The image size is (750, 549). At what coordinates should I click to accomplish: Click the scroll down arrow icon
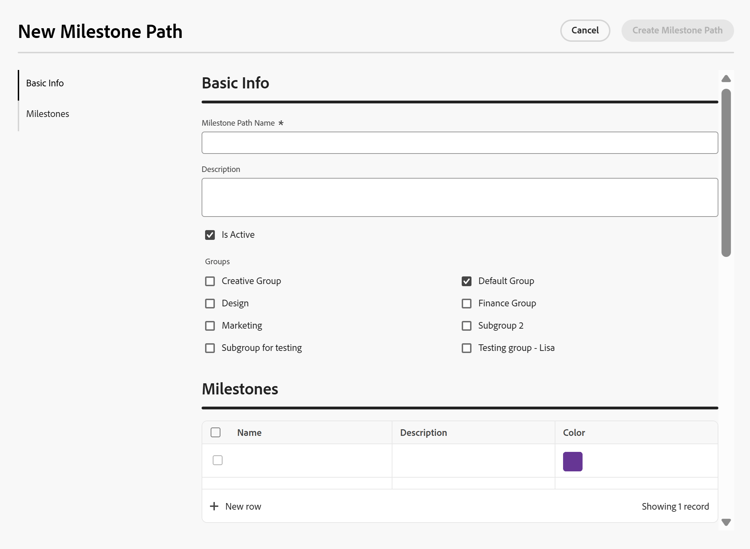(726, 522)
